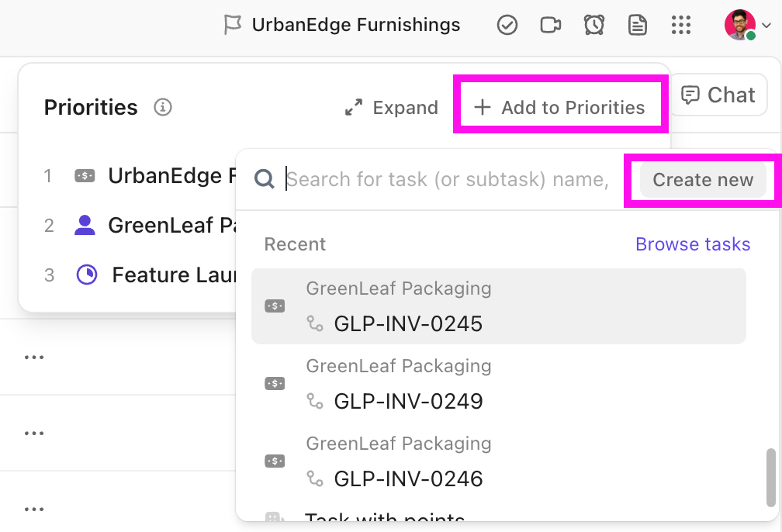Open the tasks checkmark icon in top bar
The width and height of the screenshot is (782, 532).
[507, 24]
